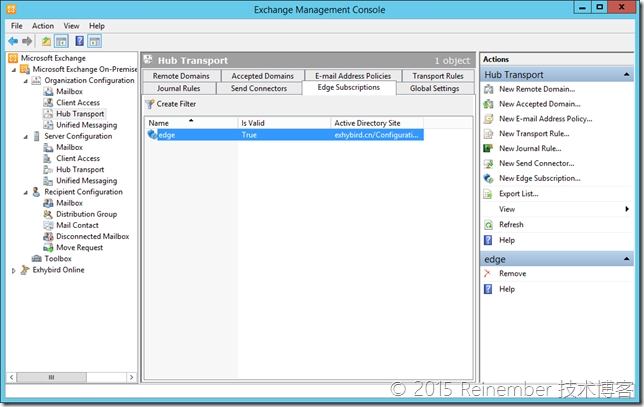Open the View menu in menu bar
Viewport: 644px width, 407px height.
(x=71, y=26)
